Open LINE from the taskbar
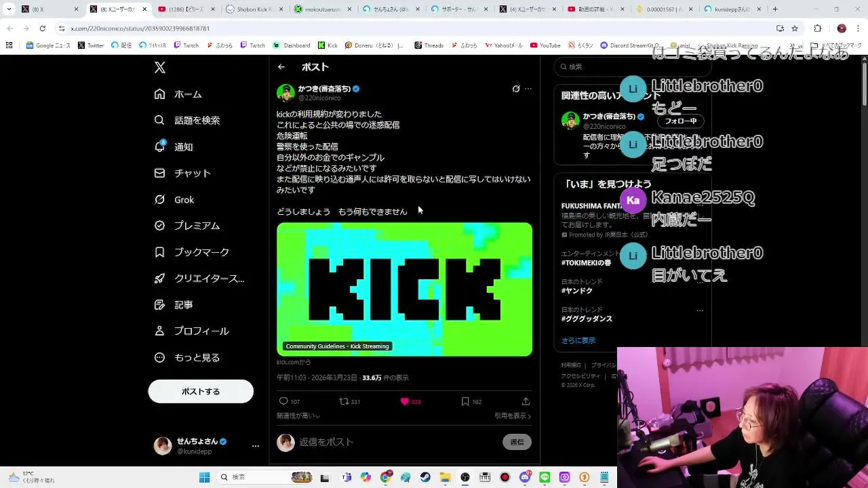The width and height of the screenshot is (868, 488). pyautogui.click(x=545, y=477)
